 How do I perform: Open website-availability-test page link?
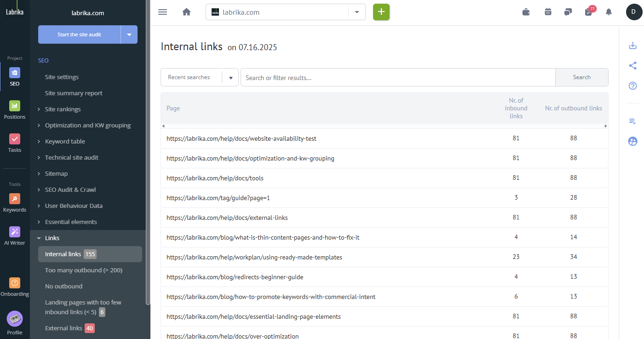point(241,138)
